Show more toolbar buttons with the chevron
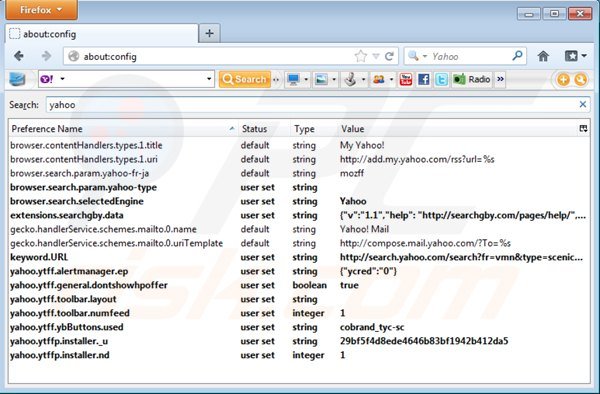Viewport: 600px width, 394px height. (500, 80)
